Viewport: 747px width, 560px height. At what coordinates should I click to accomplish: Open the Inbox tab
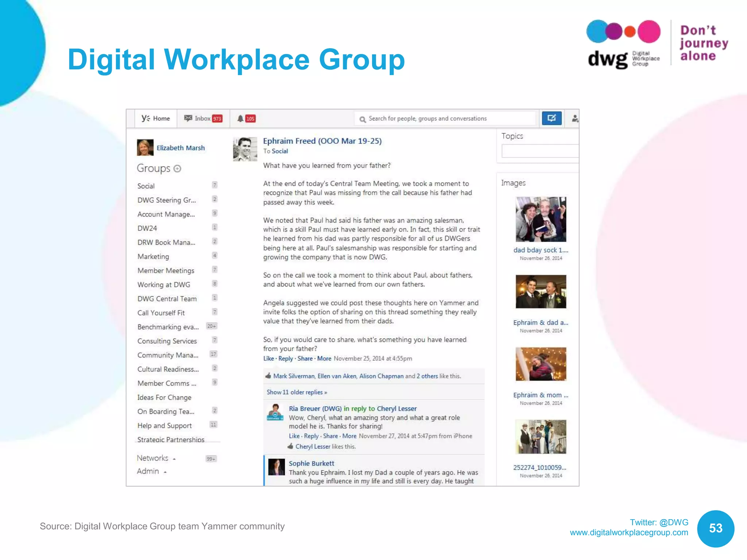[203, 118]
